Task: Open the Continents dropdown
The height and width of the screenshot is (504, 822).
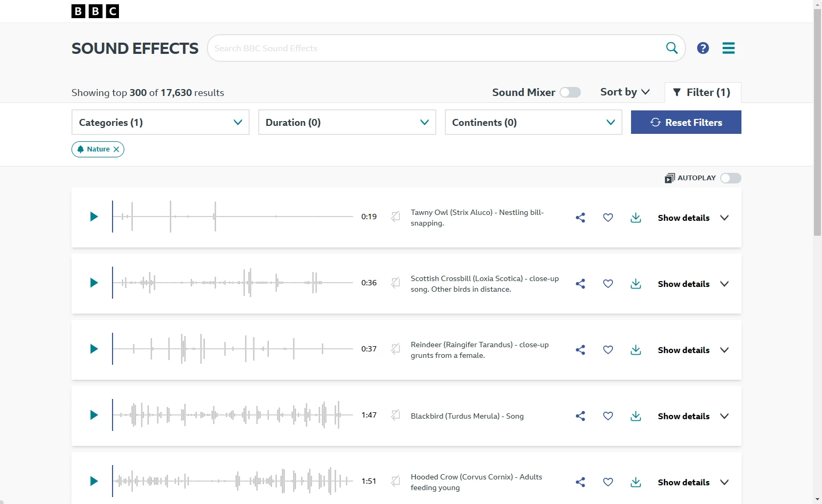Action: [x=533, y=122]
